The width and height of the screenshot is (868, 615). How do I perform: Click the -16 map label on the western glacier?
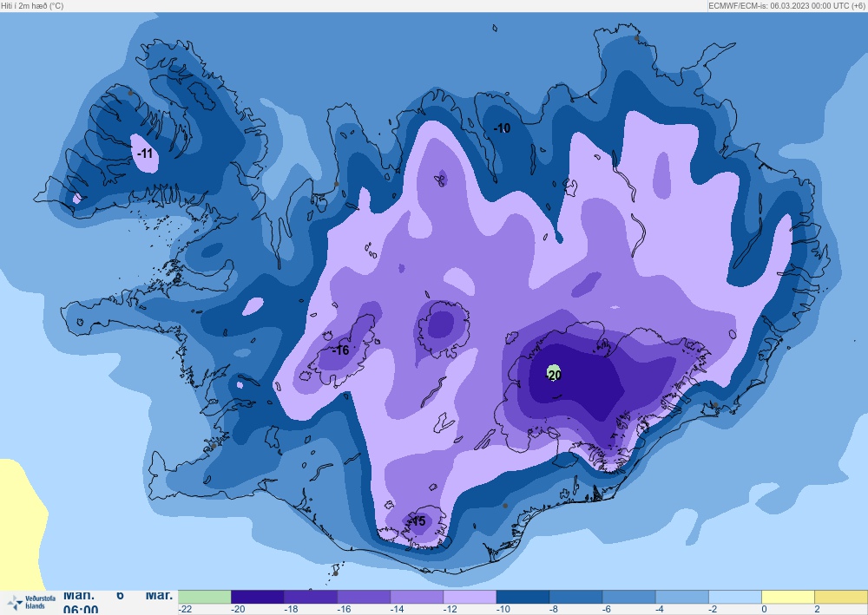click(341, 350)
